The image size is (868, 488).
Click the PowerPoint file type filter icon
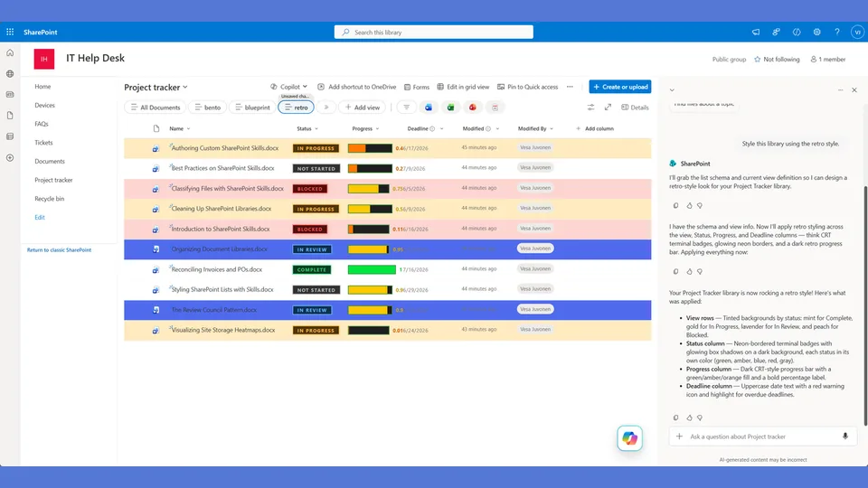point(473,108)
